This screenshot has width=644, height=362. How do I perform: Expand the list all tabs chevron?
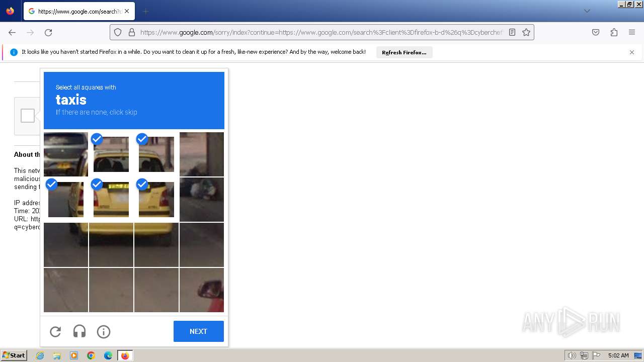pyautogui.click(x=587, y=11)
